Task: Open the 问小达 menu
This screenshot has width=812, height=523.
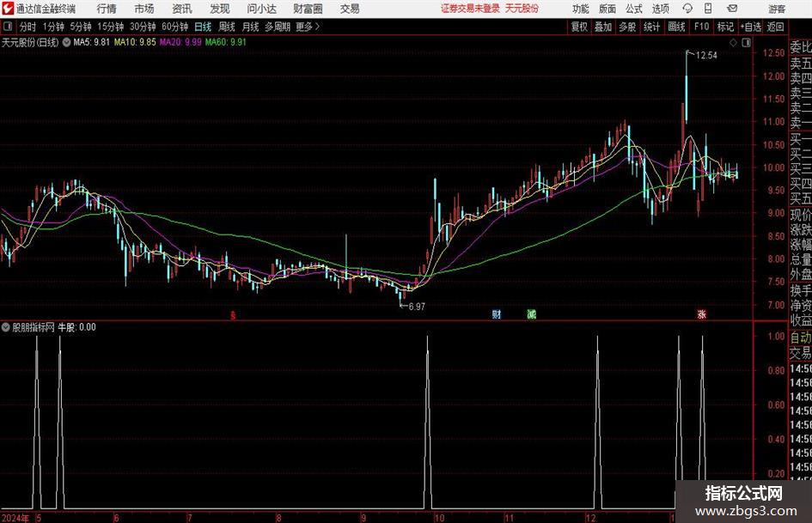Action: (261, 9)
